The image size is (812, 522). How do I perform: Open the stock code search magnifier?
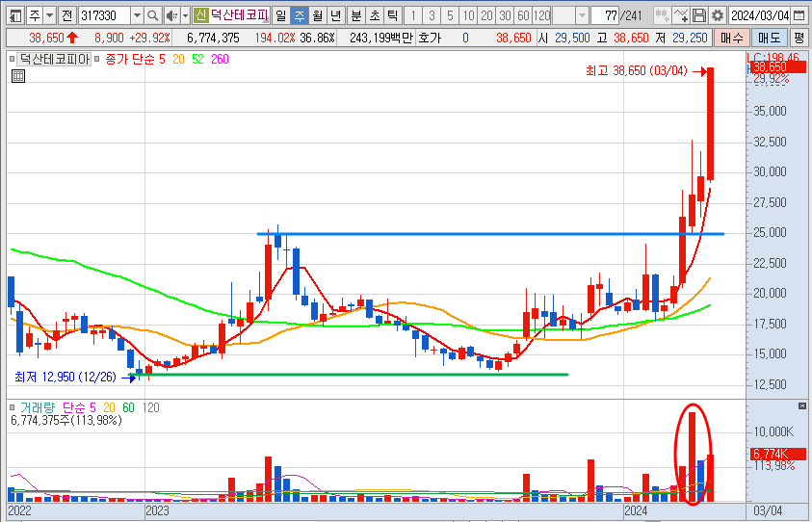152,16
